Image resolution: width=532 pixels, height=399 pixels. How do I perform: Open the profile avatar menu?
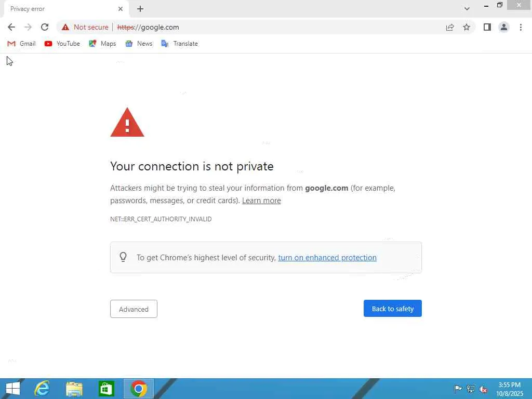click(504, 27)
